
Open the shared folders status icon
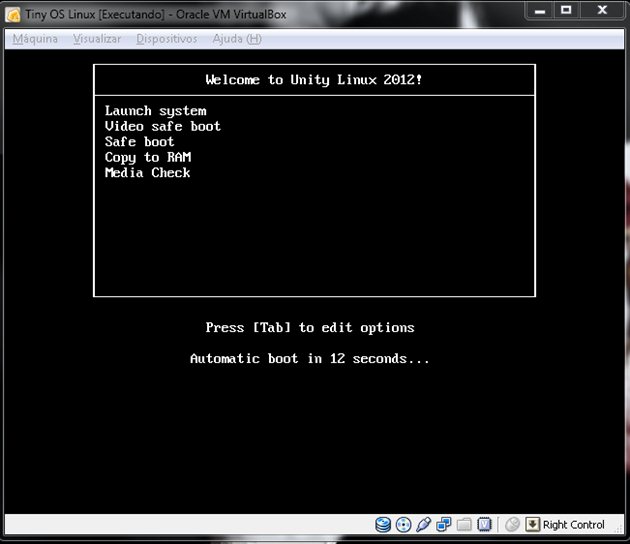tap(464, 524)
